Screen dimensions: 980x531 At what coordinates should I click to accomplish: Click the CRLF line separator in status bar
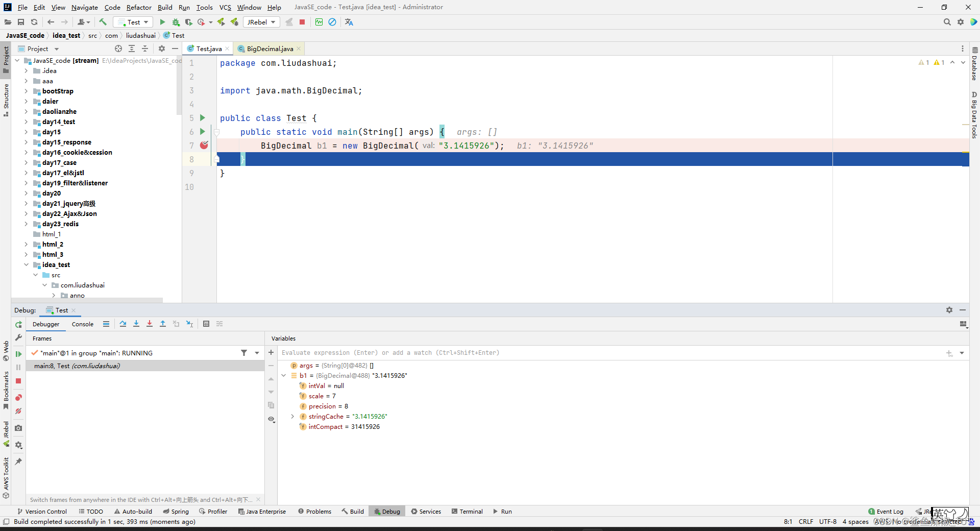806,521
